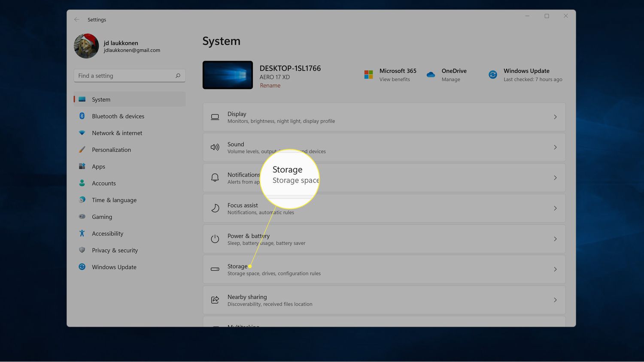Click the Network wifi icon in sidebar
The image size is (644, 362).
click(x=82, y=133)
